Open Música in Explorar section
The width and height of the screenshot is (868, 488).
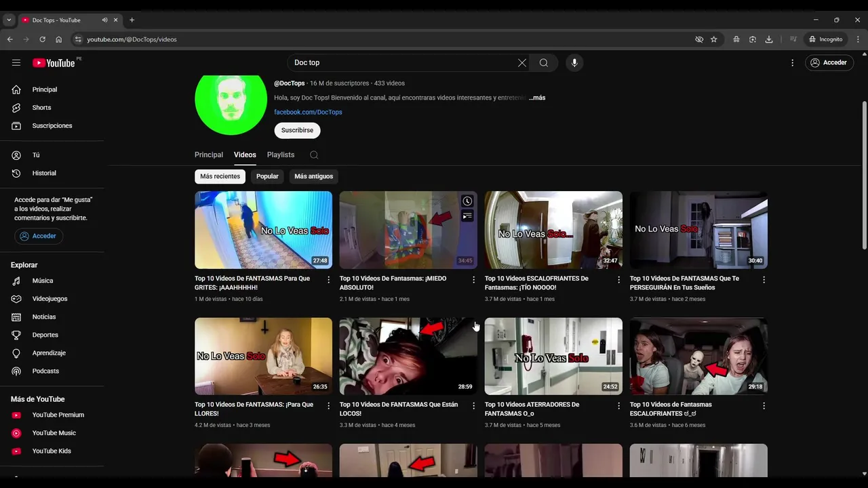click(x=52, y=281)
